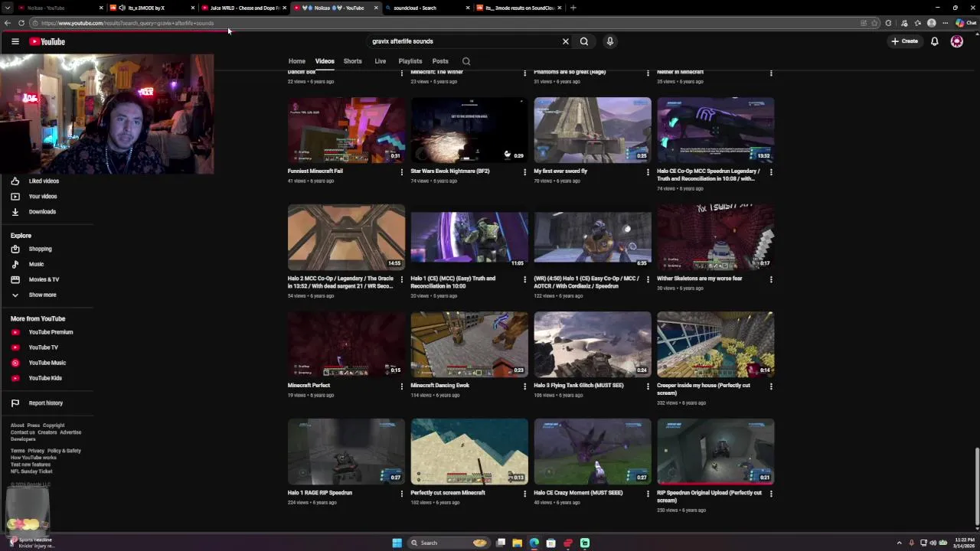Open options for Funniest Minecraft Fail video
Image resolution: width=980 pixels, height=551 pixels.
point(401,172)
